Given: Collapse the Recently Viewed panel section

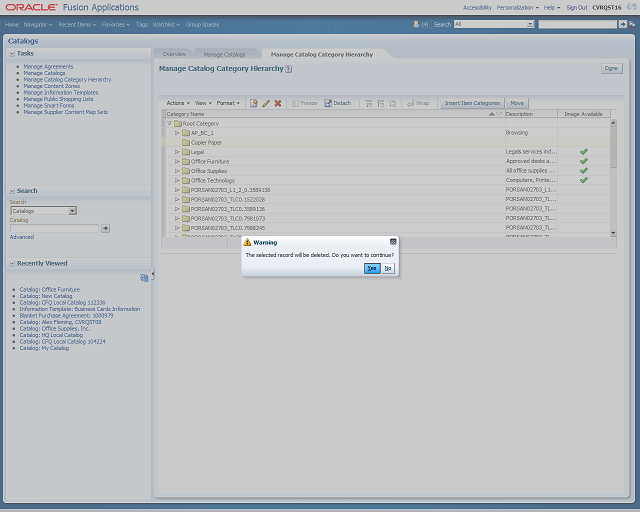Looking at the screenshot, I should pyautogui.click(x=12, y=263).
